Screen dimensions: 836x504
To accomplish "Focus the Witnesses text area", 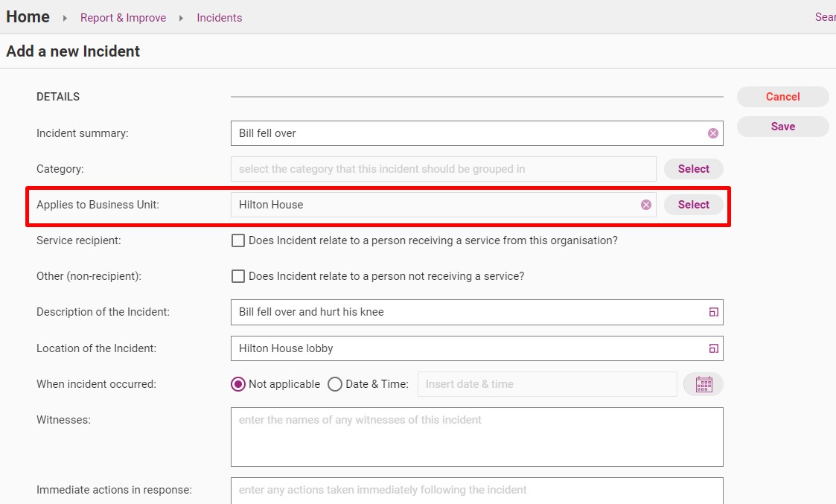I will (x=476, y=437).
